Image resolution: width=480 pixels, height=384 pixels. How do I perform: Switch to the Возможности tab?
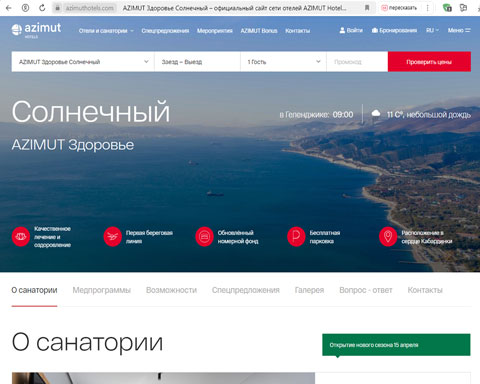coord(171,290)
